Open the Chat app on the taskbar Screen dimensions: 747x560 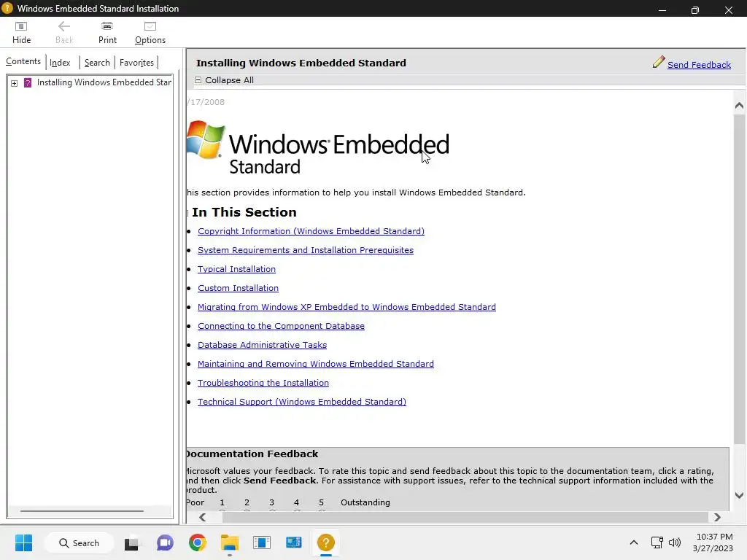click(x=165, y=542)
